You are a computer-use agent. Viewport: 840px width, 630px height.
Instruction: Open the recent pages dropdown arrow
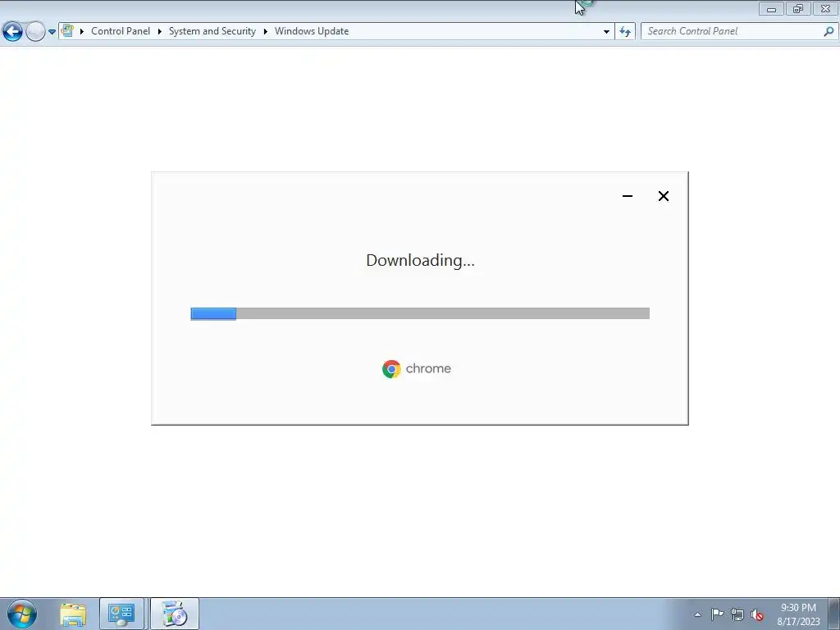pyautogui.click(x=52, y=32)
